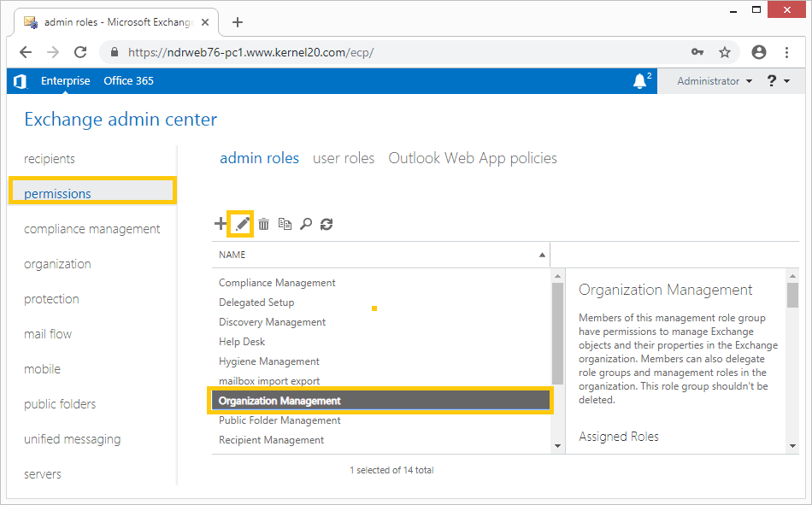Open the user roles tab

[x=344, y=158]
